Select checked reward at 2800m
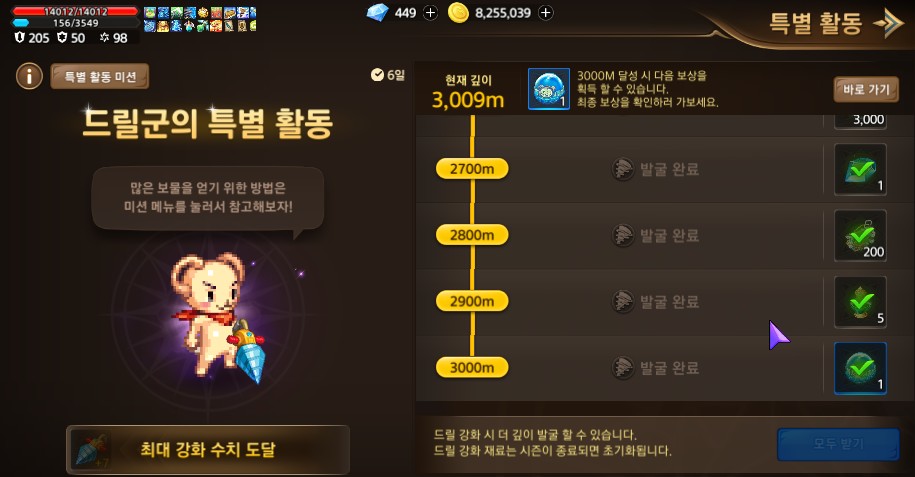 [860, 235]
